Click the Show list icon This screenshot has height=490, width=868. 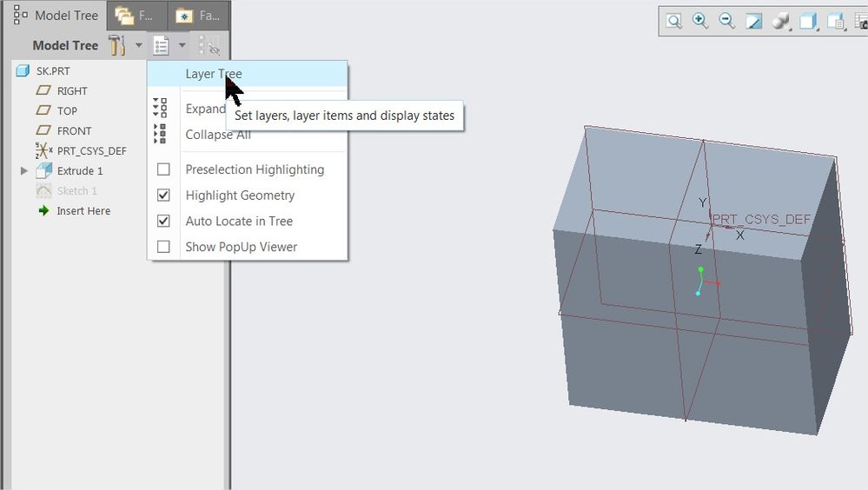coord(161,45)
